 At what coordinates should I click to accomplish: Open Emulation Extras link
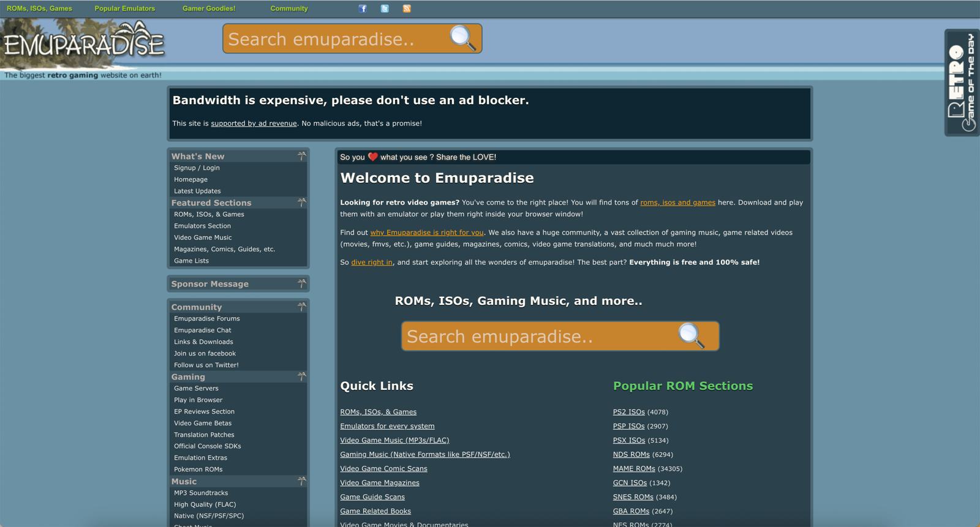200,458
